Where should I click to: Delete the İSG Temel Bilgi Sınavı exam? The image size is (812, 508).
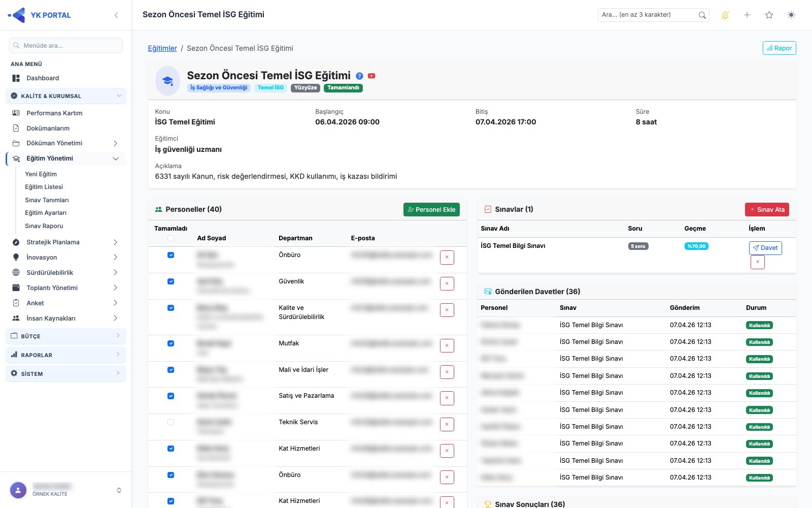758,262
